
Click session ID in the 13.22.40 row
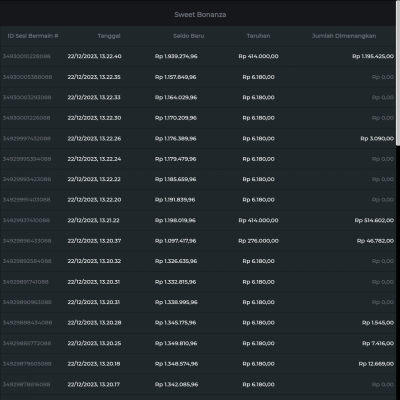coord(27,56)
